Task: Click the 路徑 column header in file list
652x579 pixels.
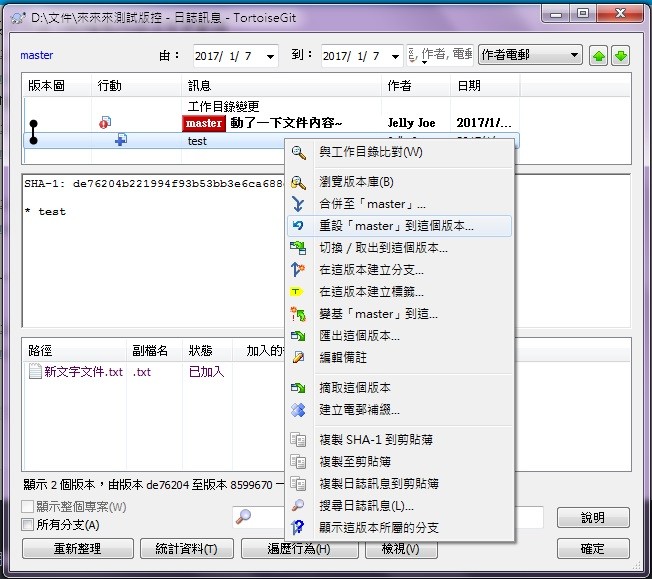Action: click(x=74, y=350)
